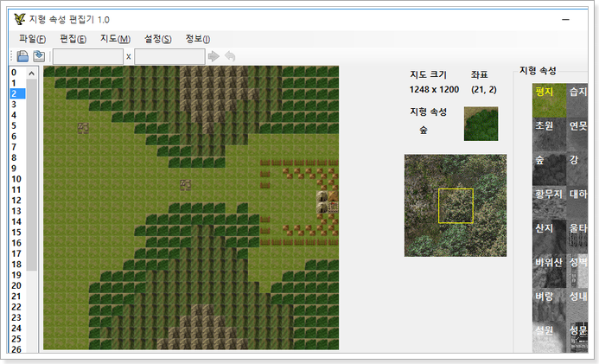Open the 설정(S) menu
Screen dimensions: 599x364
158,39
